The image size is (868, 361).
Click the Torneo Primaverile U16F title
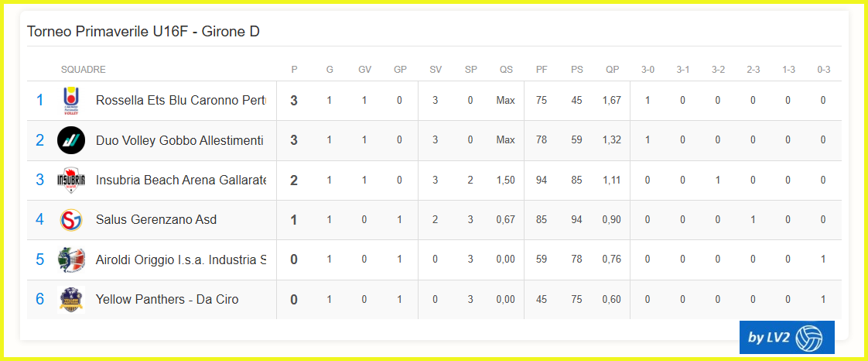coord(143,32)
